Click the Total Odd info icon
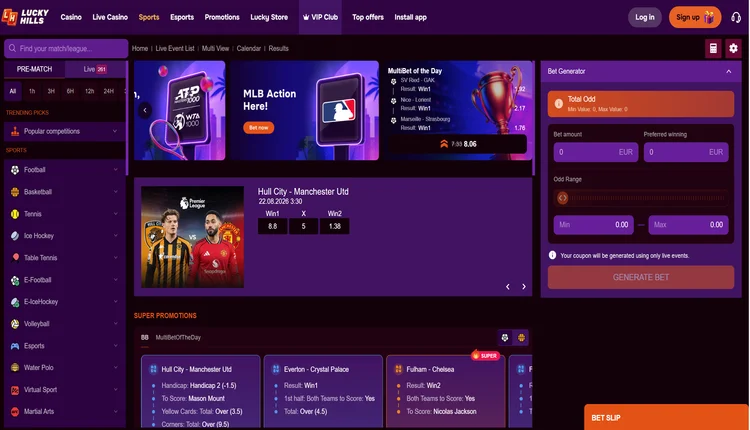 tap(558, 103)
